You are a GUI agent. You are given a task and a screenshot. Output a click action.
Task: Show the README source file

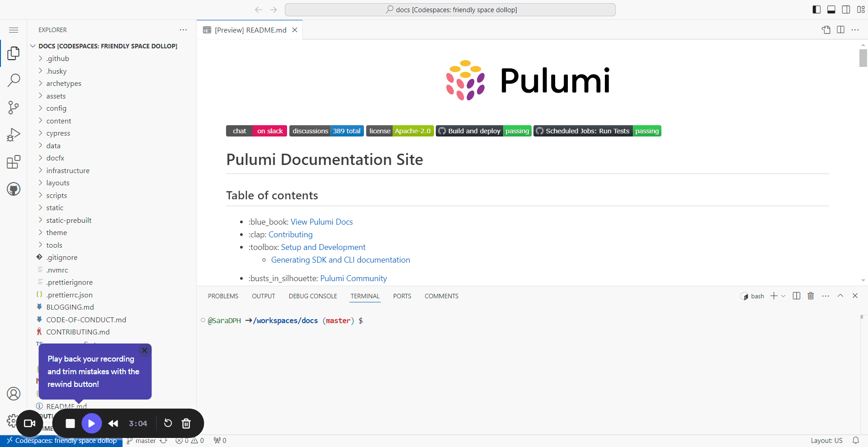[826, 30]
